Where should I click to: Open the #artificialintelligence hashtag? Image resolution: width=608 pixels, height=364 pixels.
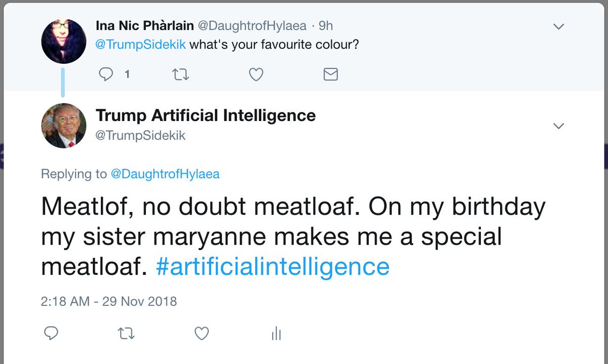tap(272, 266)
